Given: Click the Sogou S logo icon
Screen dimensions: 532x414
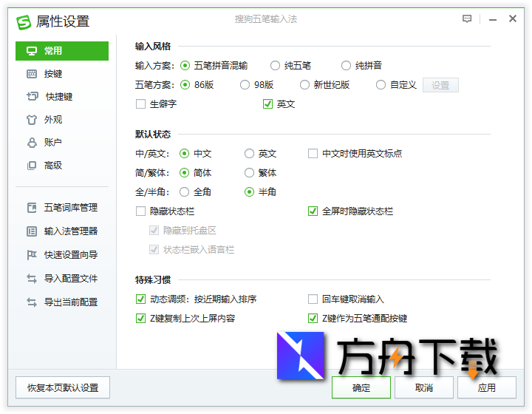Looking at the screenshot, I should (24, 21).
